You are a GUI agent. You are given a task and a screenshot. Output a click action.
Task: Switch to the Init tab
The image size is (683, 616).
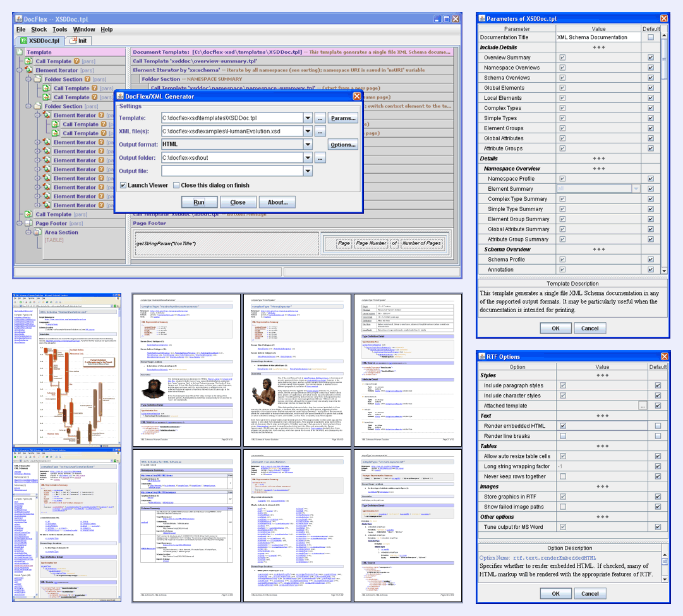coord(78,40)
